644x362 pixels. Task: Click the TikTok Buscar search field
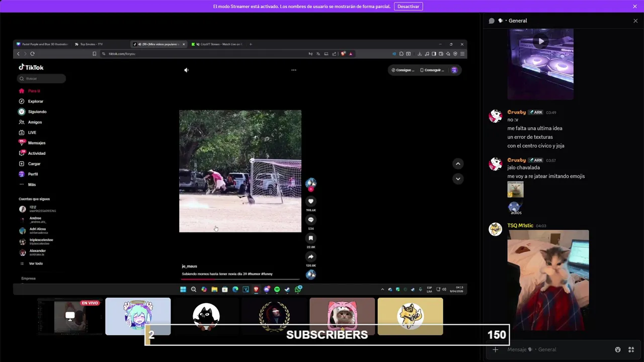click(x=41, y=78)
